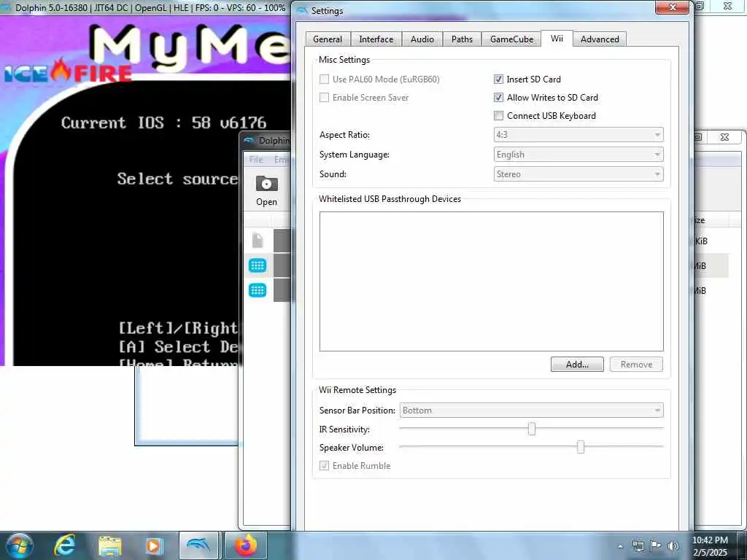747x560 pixels.
Task: Click the Add... button
Action: click(577, 365)
